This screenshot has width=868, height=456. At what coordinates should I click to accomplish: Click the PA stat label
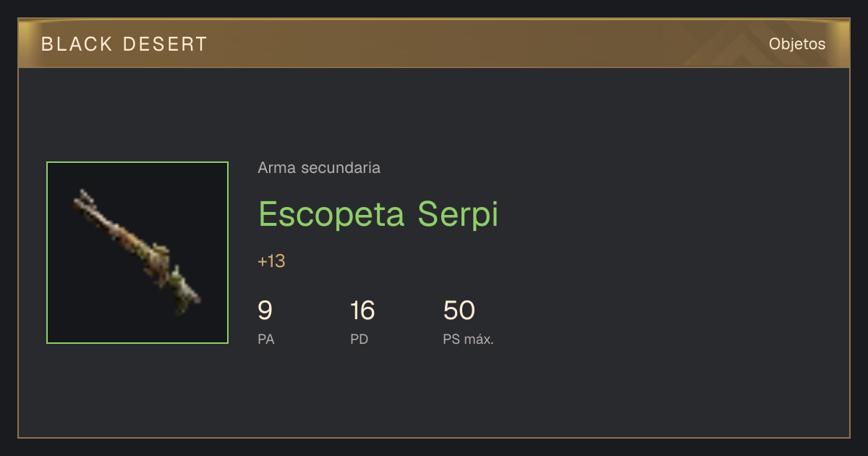pyautogui.click(x=266, y=339)
